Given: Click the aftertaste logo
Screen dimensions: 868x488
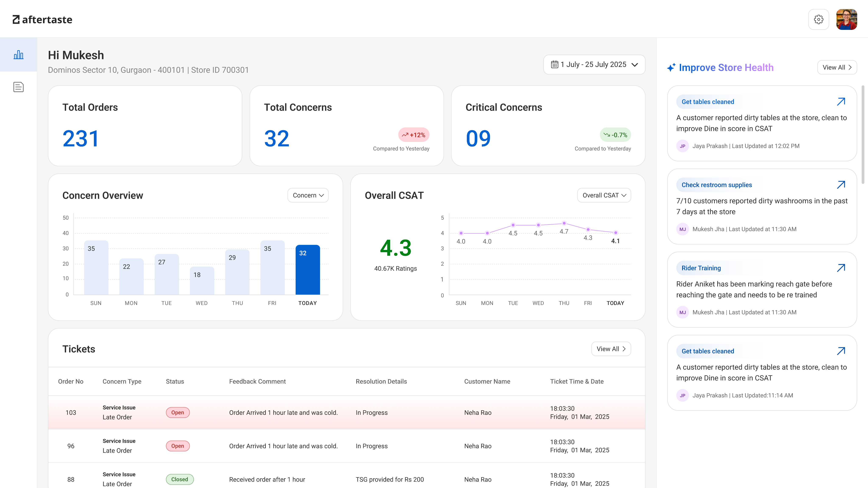Looking at the screenshot, I should click(42, 19).
